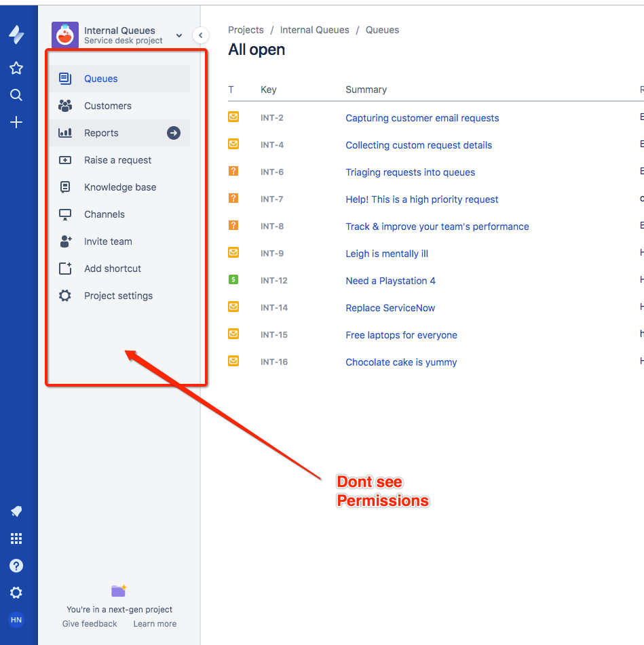The width and height of the screenshot is (644, 645).
Task: Click the INT-9 key cell
Action: pos(271,254)
